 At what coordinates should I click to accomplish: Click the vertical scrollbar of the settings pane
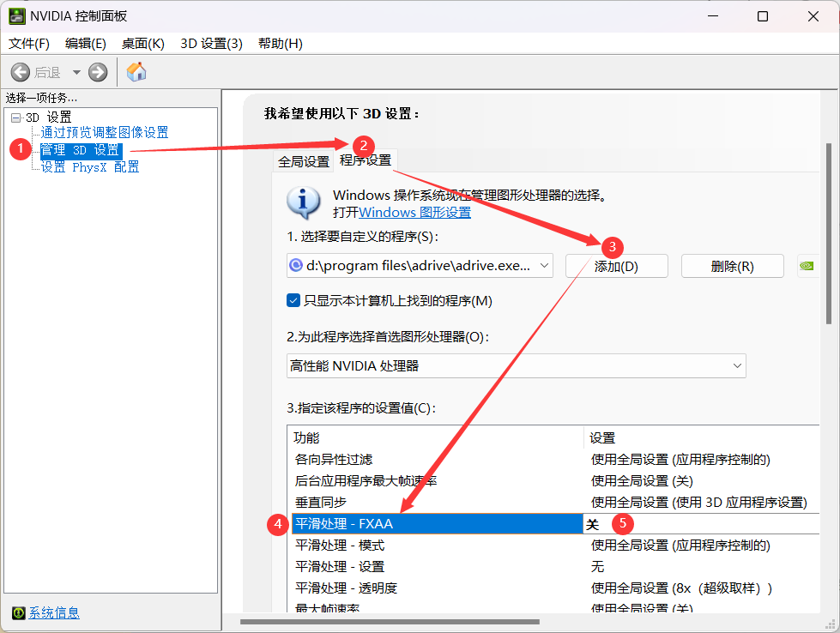[829, 233]
